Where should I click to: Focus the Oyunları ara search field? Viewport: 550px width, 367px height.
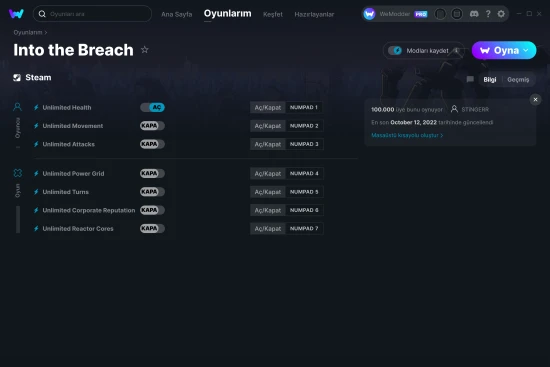coord(92,14)
